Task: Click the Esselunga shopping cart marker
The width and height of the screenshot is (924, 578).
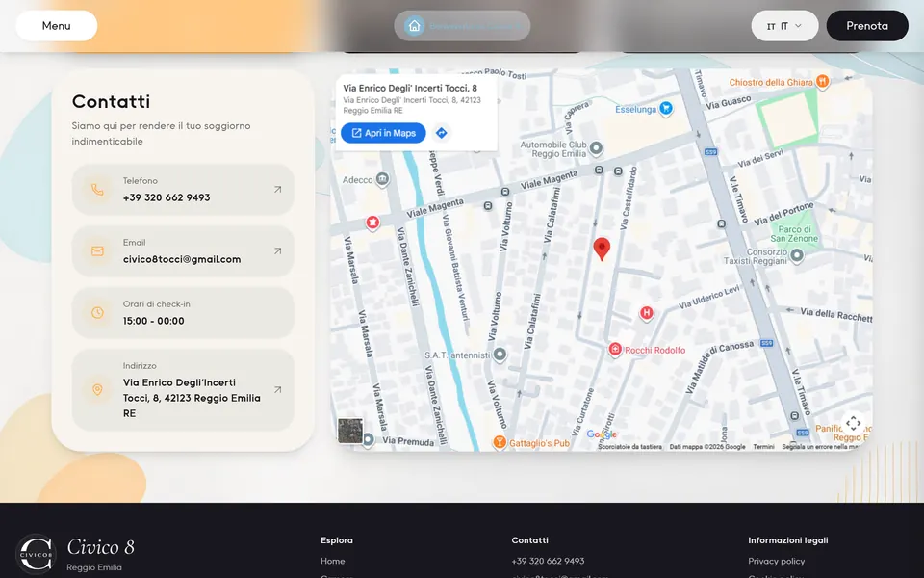Action: click(x=666, y=108)
